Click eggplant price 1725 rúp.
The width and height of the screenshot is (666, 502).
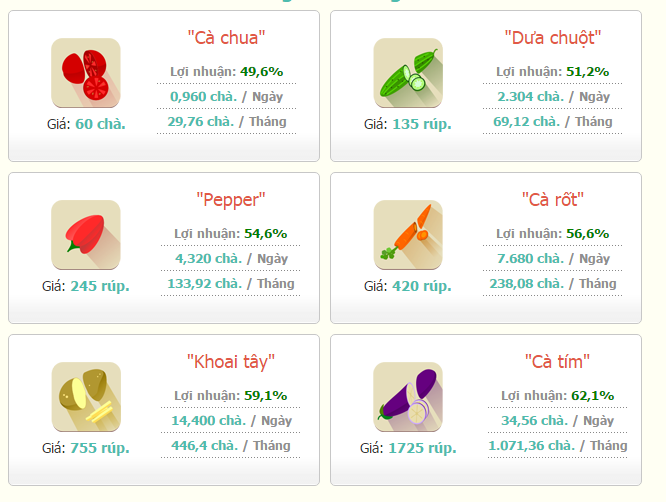(422, 448)
